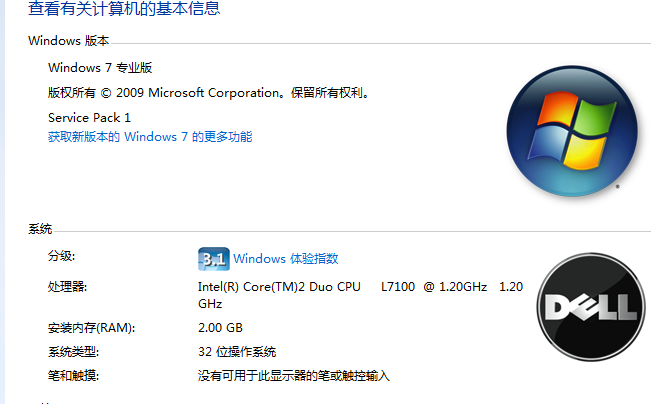This screenshot has width=660, height=404.
Task: Click the 3.1 experience index score badge
Action: click(x=214, y=259)
